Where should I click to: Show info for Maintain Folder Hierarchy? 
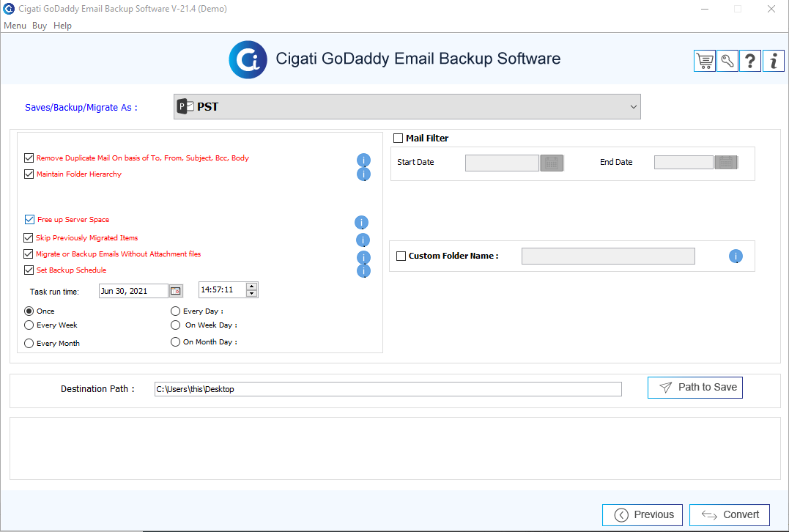tap(364, 174)
